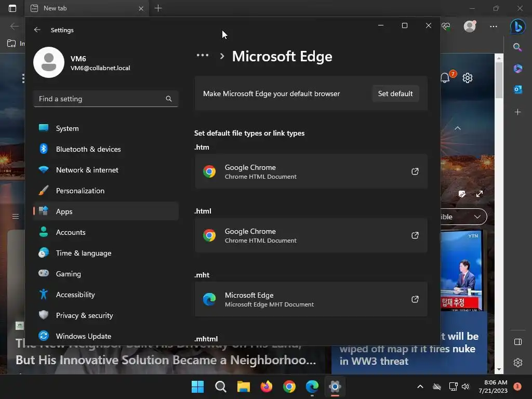Open Bluetooth & devices settings

106,149
